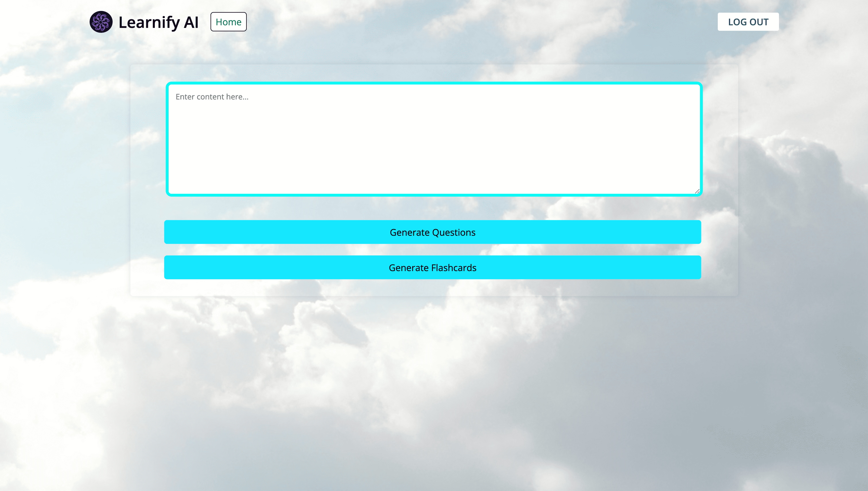Click the cyan border of the textarea
This screenshot has width=868, height=491.
click(x=434, y=83)
